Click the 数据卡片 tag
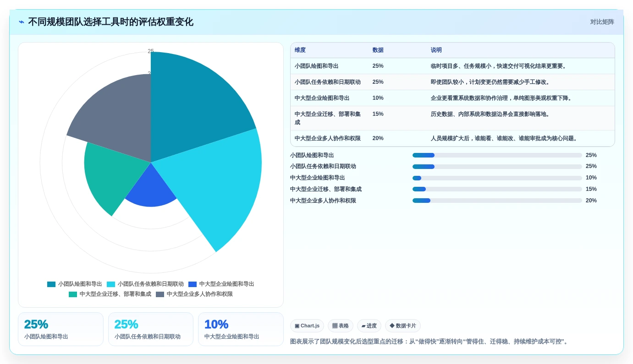The width and height of the screenshot is (633, 364). [x=403, y=326]
